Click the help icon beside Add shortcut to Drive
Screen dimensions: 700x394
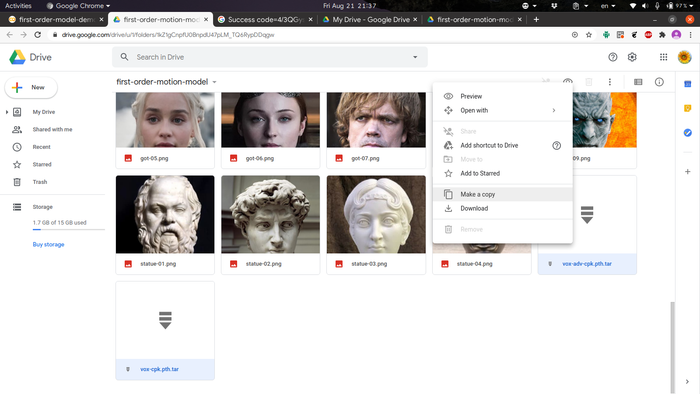[556, 145]
